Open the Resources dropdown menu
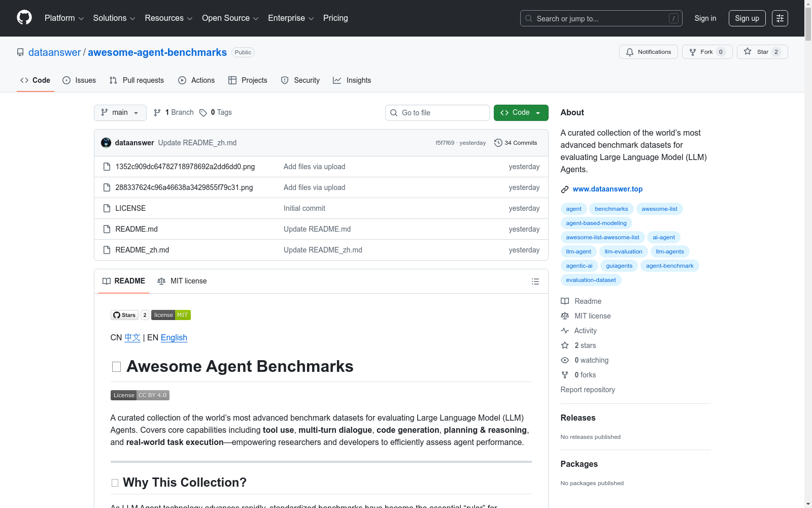The width and height of the screenshot is (812, 508). 169,18
